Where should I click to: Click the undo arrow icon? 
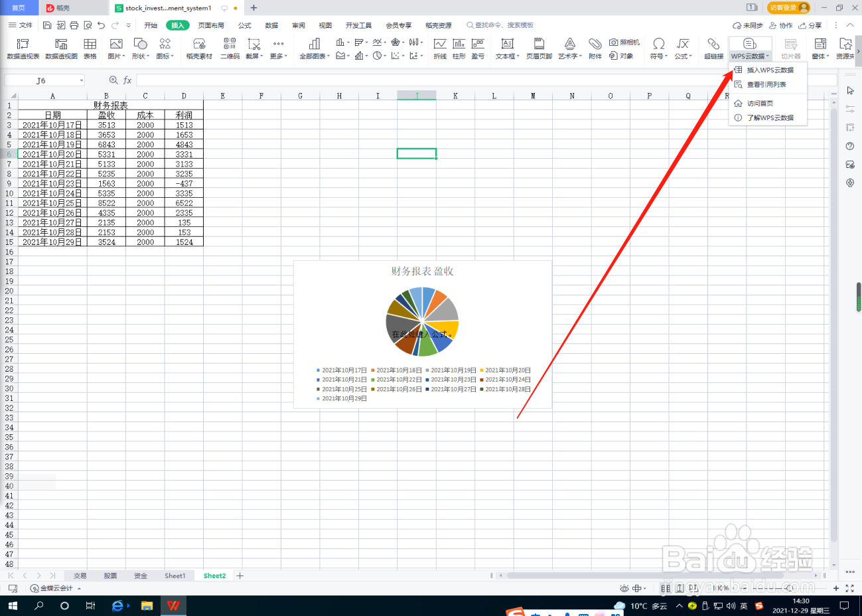click(x=101, y=25)
